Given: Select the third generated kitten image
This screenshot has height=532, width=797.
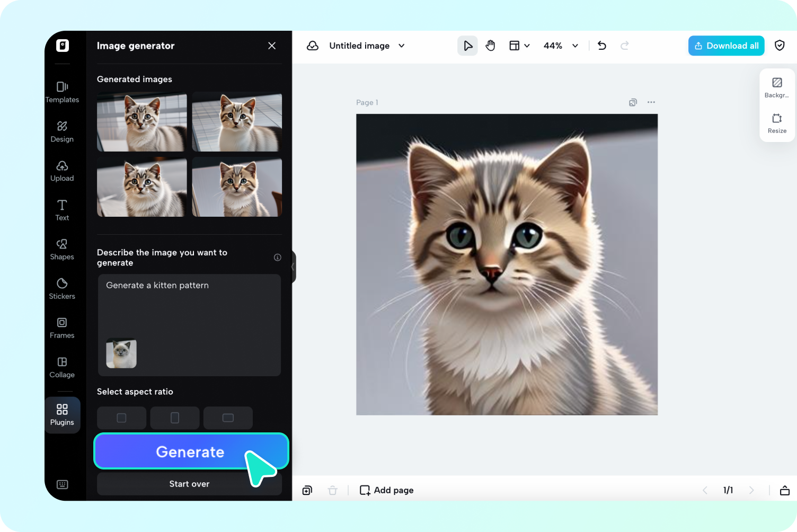Looking at the screenshot, I should [142, 187].
